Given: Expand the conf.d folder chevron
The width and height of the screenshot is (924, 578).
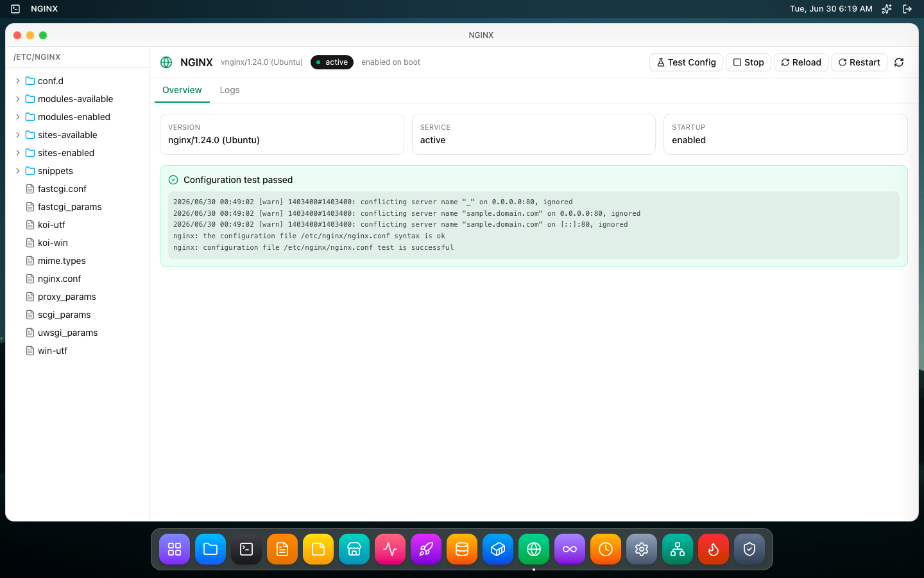Looking at the screenshot, I should [18, 81].
